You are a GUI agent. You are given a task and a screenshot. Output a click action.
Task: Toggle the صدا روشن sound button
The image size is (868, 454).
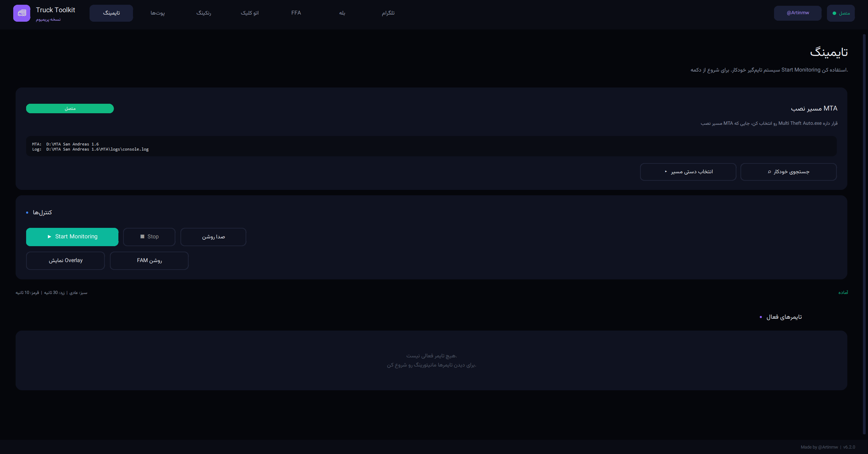pos(213,237)
